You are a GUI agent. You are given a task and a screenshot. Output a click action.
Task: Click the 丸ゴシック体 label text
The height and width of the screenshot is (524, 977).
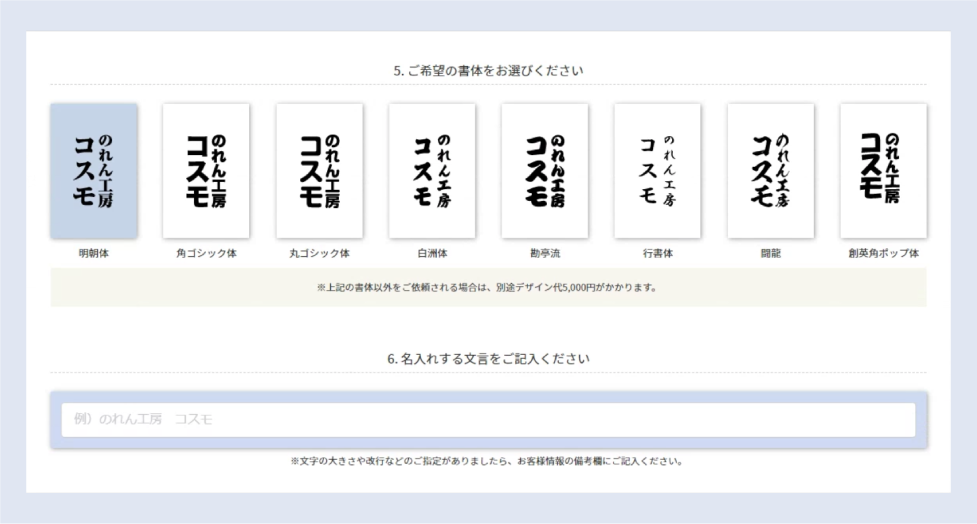[320, 254]
